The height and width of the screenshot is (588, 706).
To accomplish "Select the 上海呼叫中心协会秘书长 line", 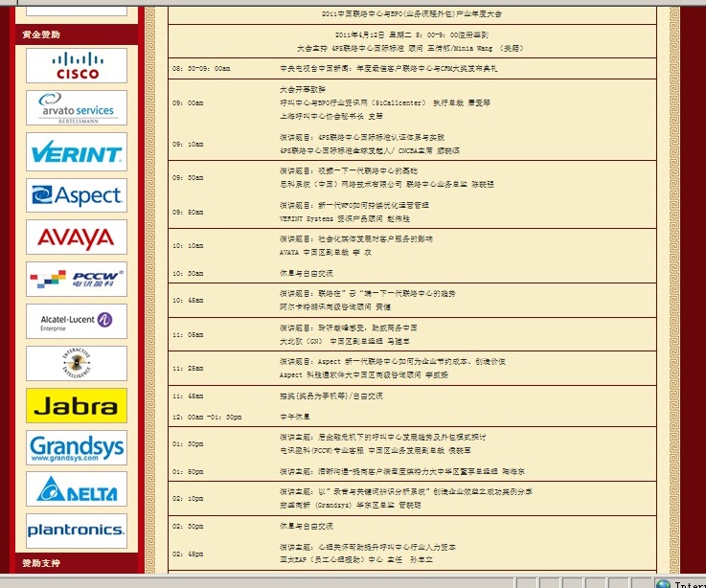I will pos(331,116).
